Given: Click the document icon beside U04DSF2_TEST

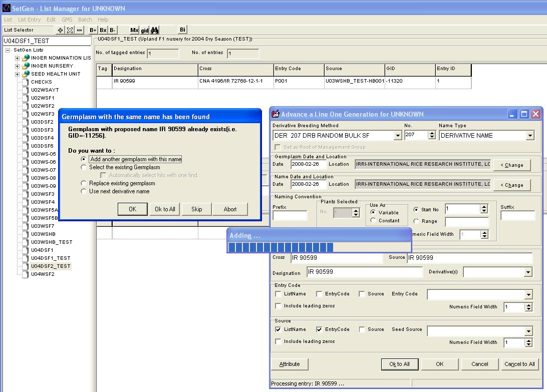Looking at the screenshot, I should point(25,266).
